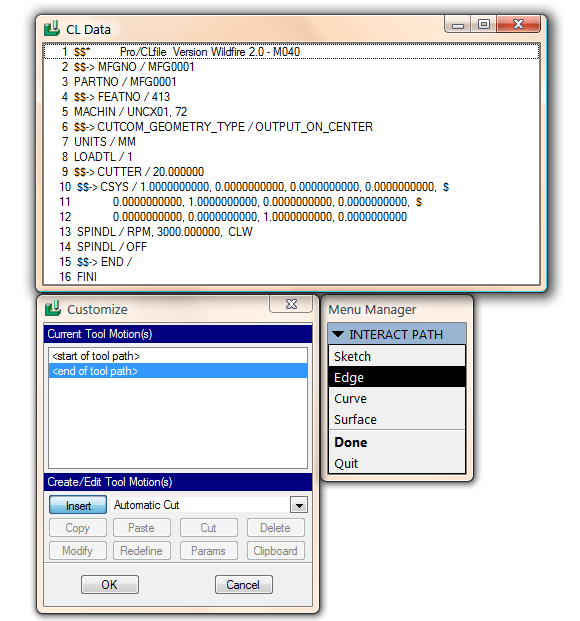Open the Automatic Cut dropdown arrow
The height and width of the screenshot is (621, 580).
299,505
